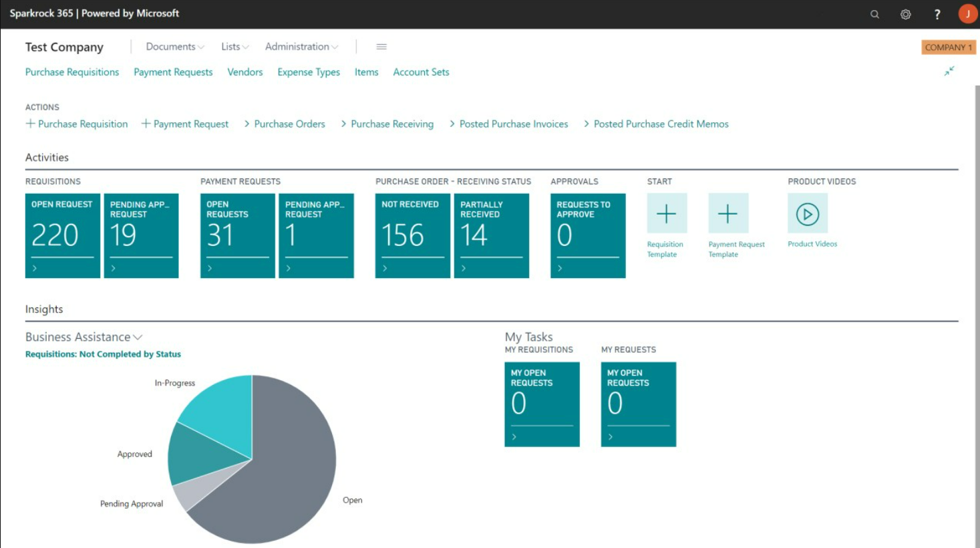Screen dimensions: 980x548
Task: Click the My Tasks heading
Action: click(x=528, y=337)
